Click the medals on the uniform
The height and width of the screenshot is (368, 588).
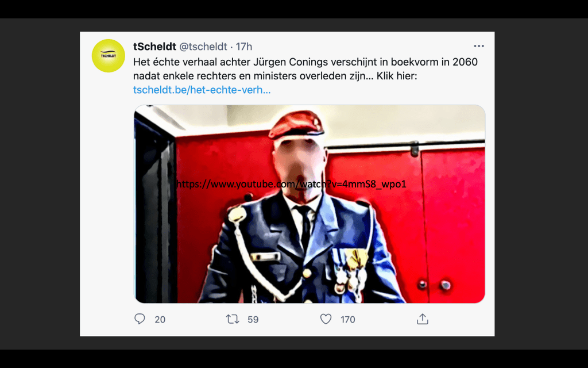(x=351, y=270)
